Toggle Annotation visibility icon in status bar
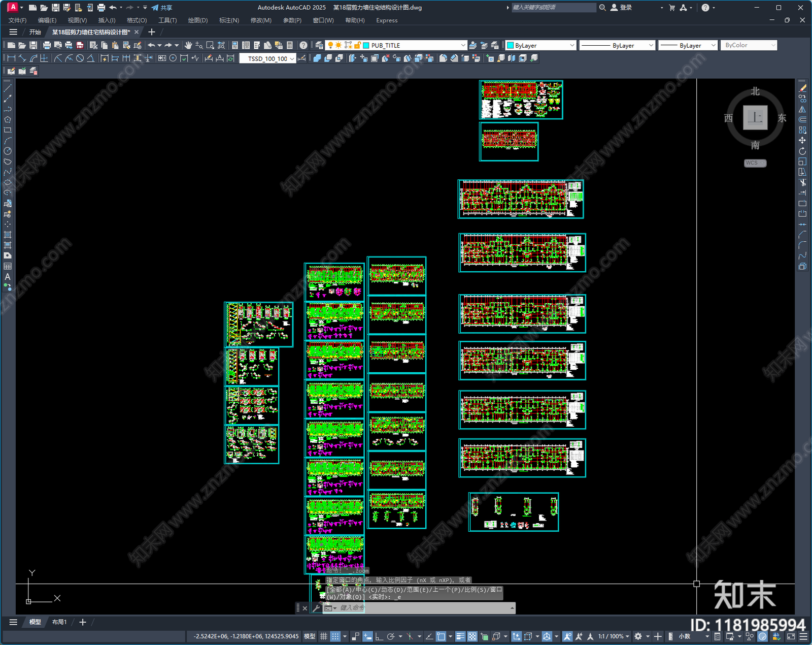The width and height of the screenshot is (812, 645). (567, 636)
